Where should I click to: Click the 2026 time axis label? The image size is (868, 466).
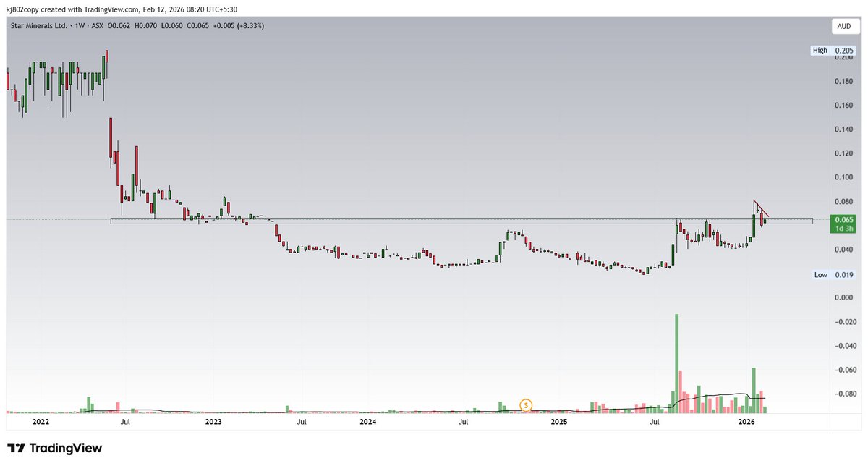[x=746, y=420]
